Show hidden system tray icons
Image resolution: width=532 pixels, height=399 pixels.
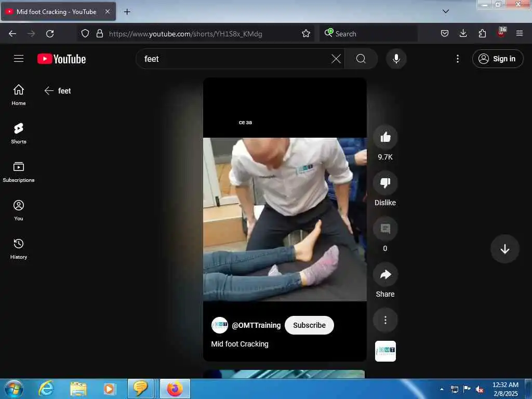(x=442, y=389)
